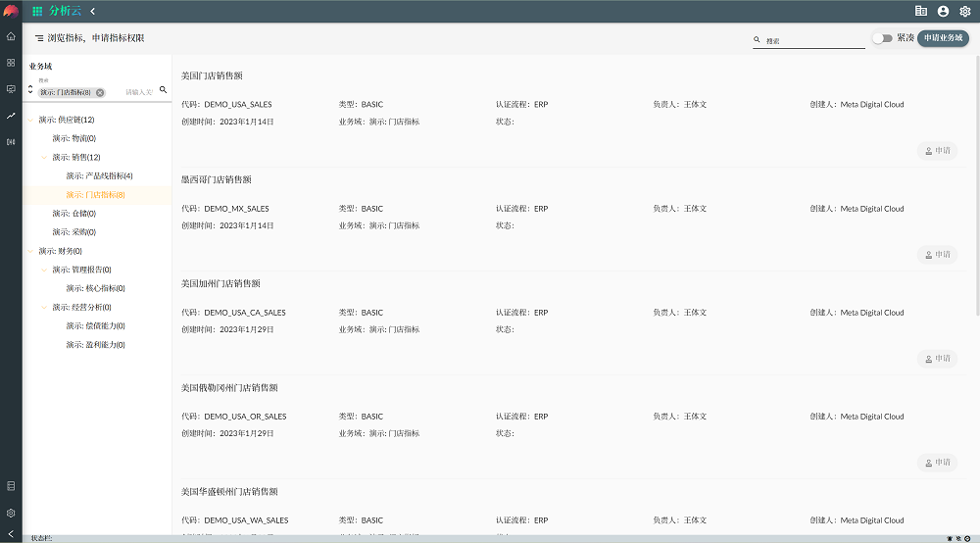Click the organization building icon in header
Viewport: 980px width, 543px height.
pyautogui.click(x=920, y=11)
